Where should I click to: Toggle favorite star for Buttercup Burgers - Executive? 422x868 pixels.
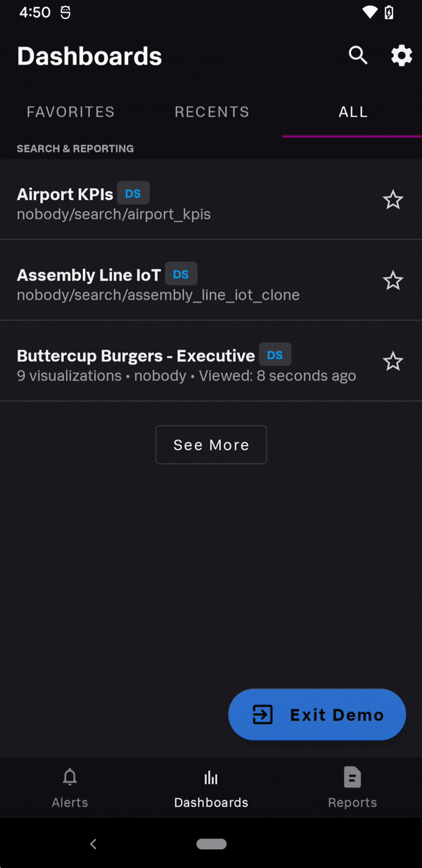point(392,362)
